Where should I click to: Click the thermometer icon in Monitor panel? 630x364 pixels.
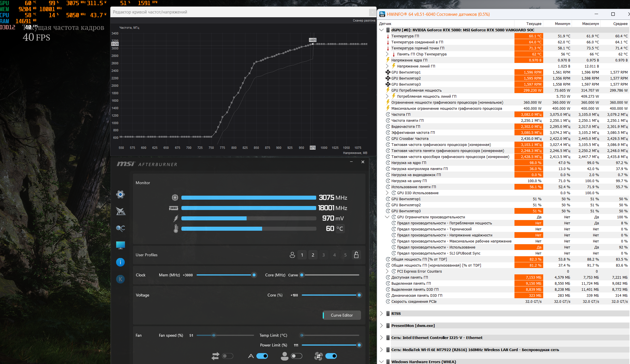click(x=176, y=229)
